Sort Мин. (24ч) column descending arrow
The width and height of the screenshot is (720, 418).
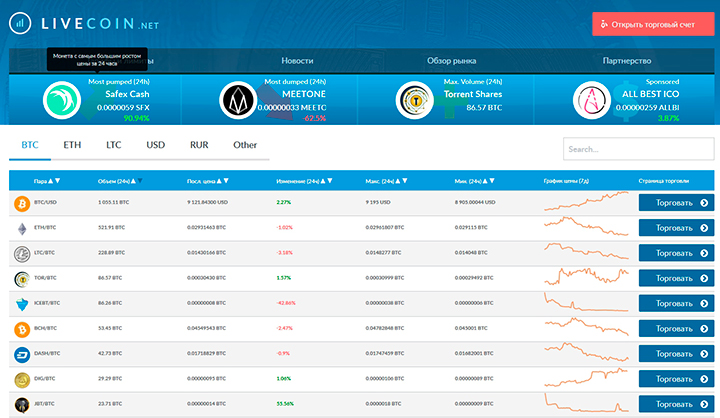click(492, 181)
